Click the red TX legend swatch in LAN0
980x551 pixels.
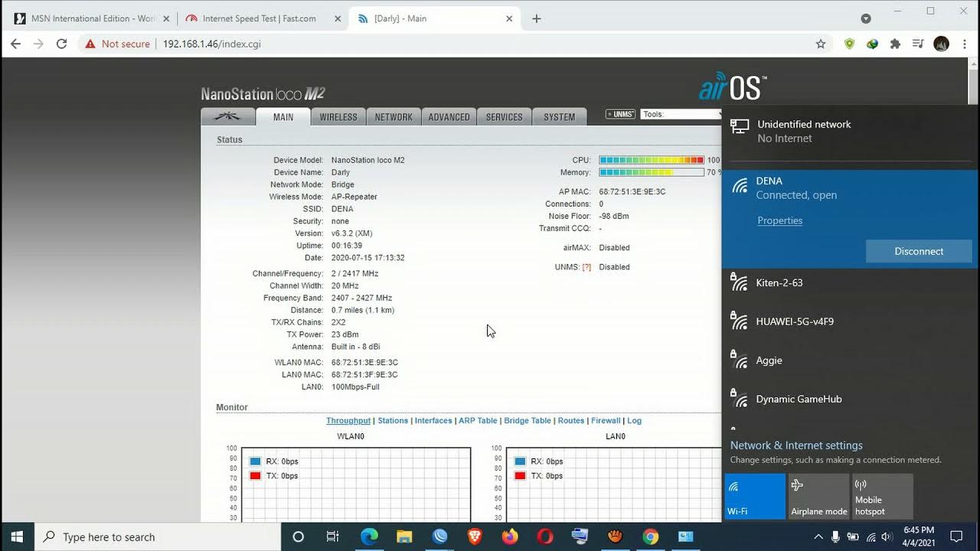[520, 476]
